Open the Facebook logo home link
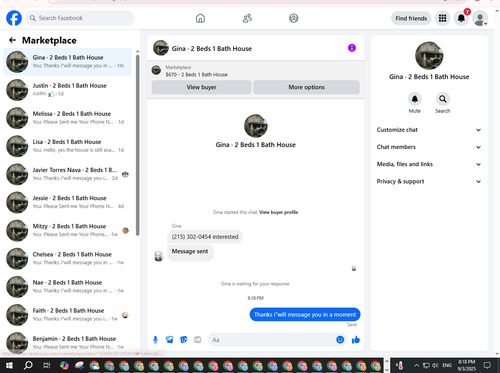Viewport: 500px width, 373px height. point(14,18)
